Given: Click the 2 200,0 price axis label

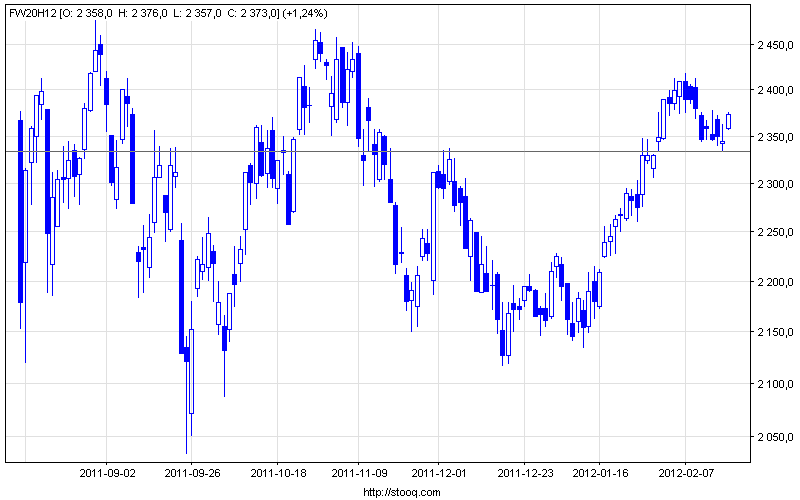Looking at the screenshot, I should click(775, 282).
